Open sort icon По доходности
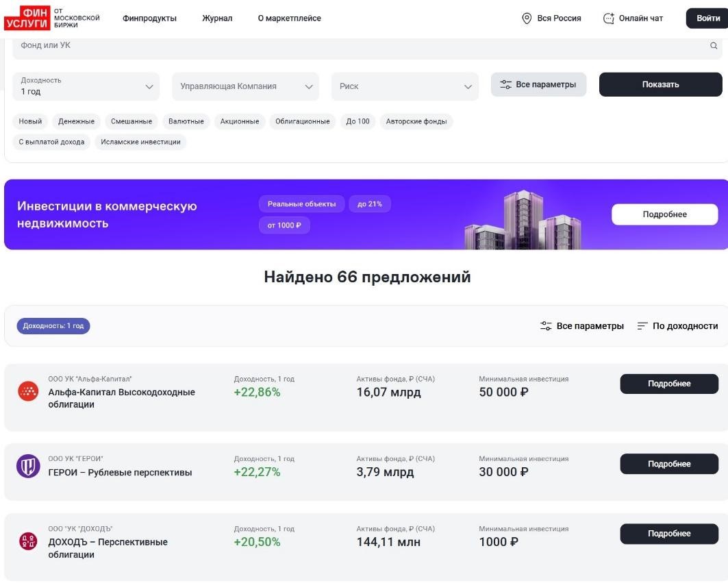Image resolution: width=728 pixels, height=583 pixels. click(642, 326)
